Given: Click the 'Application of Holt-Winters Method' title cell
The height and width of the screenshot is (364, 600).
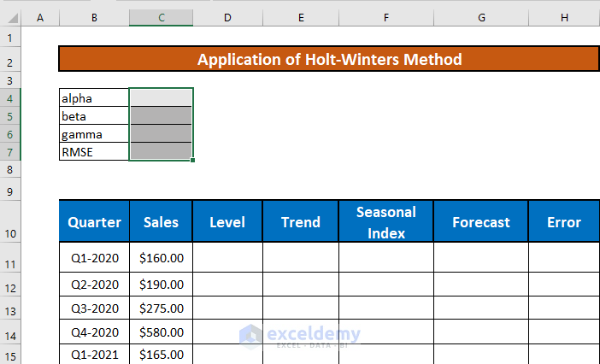Looking at the screenshot, I should pos(329,59).
